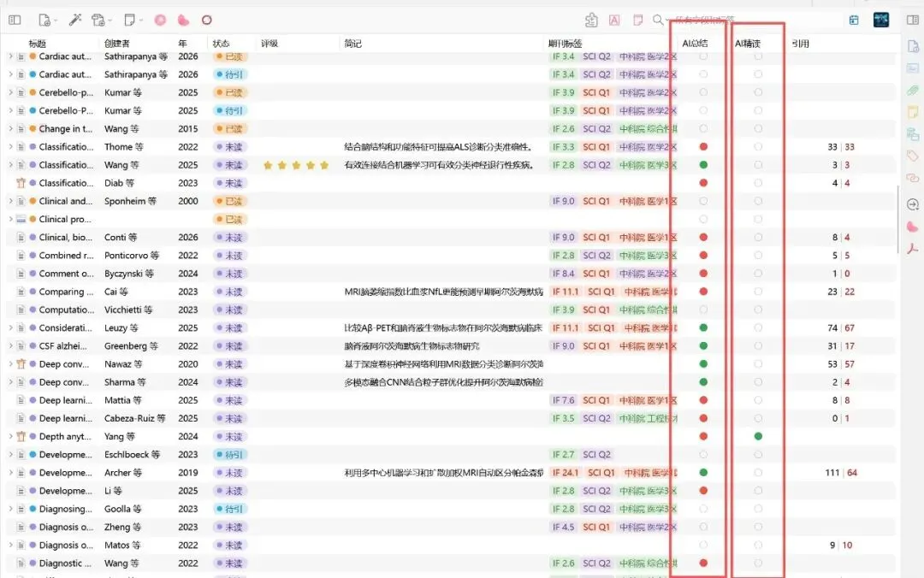Click the red boxed letter A icon
The height and width of the screenshot is (578, 924).
(614, 20)
